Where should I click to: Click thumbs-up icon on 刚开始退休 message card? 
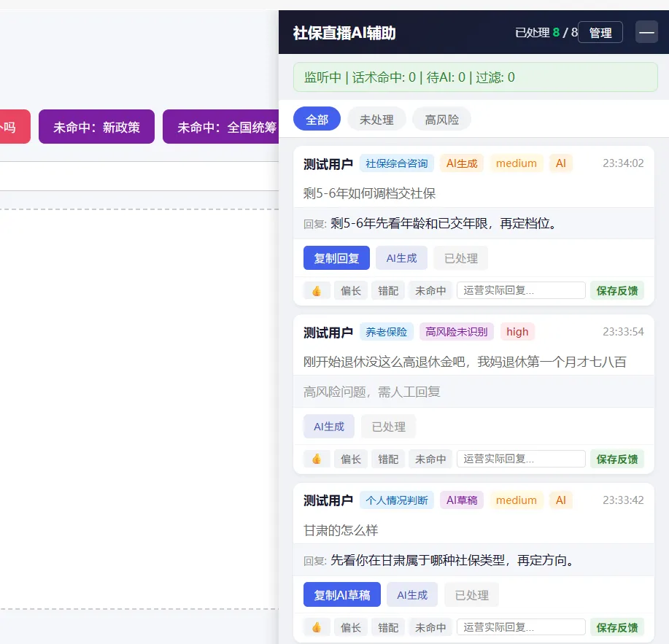[317, 459]
